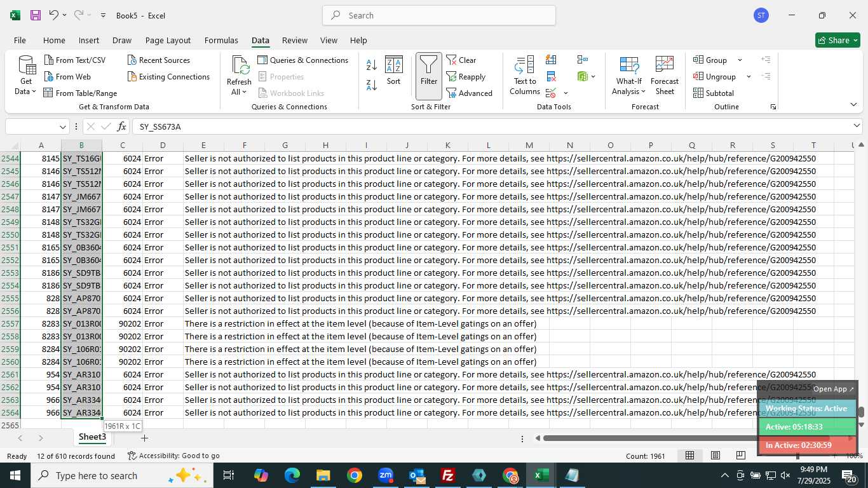
Task: Click the Data Validation icon
Action: click(x=551, y=93)
